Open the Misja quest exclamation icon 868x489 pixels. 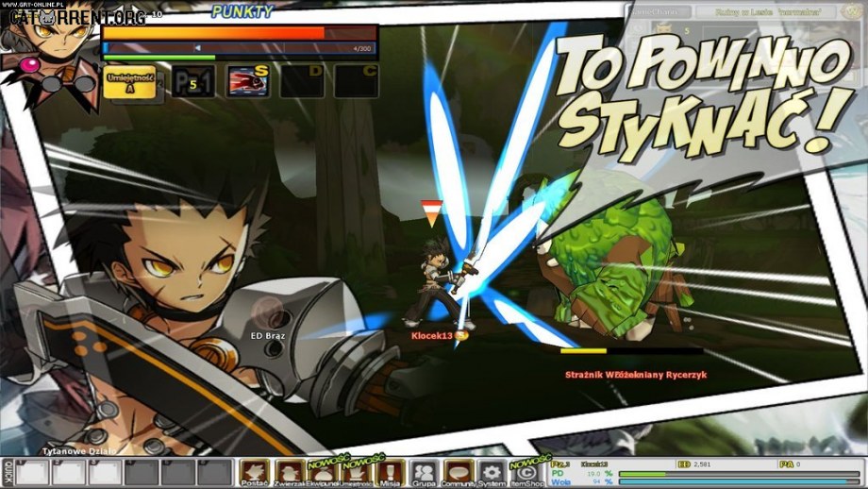click(390, 472)
